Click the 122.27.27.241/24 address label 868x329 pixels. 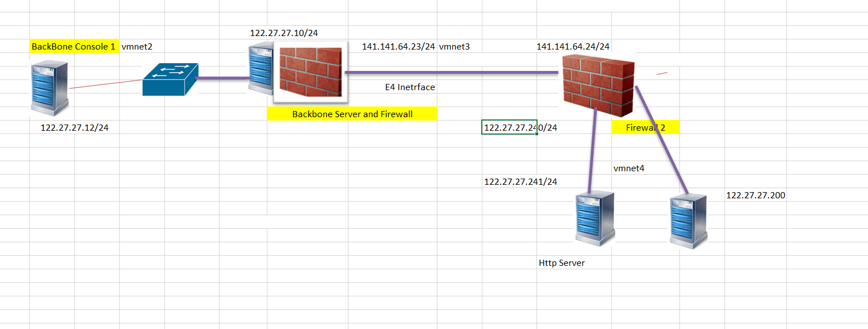pyautogui.click(x=520, y=181)
